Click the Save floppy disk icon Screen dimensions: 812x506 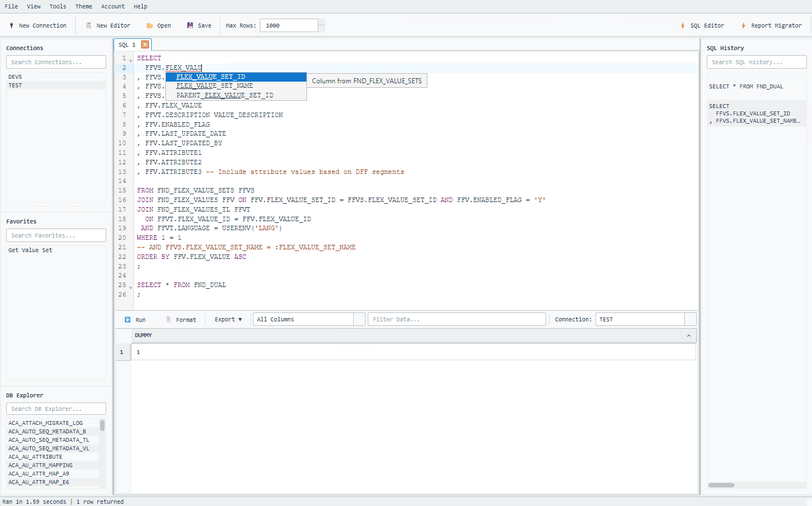190,26
